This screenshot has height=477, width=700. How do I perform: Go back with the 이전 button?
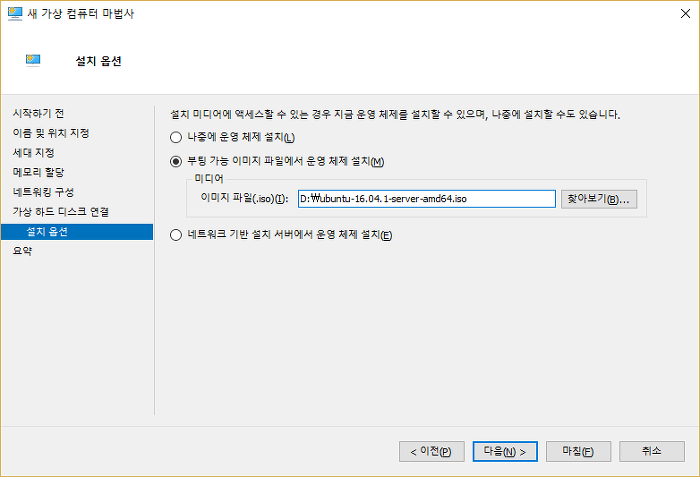pyautogui.click(x=431, y=452)
